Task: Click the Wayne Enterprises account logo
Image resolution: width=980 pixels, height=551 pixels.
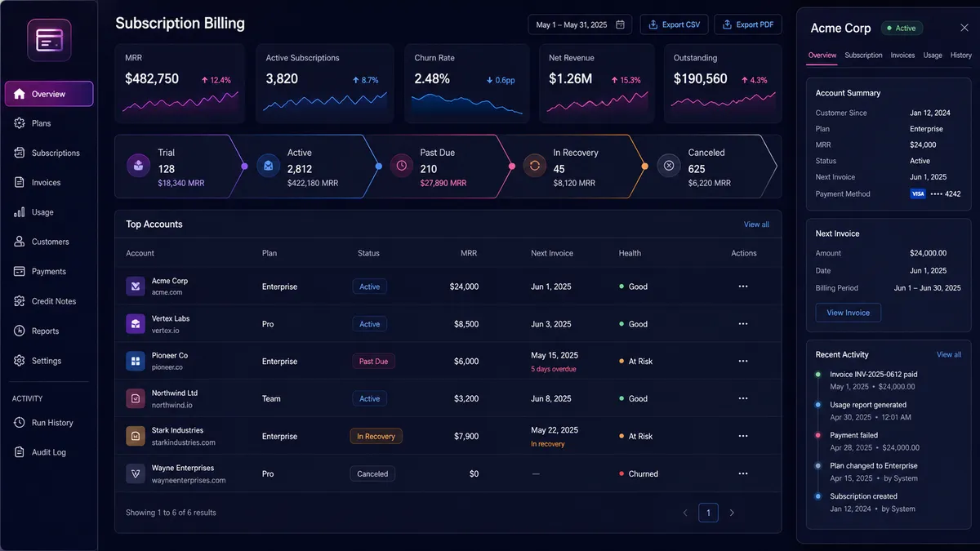Action: [136, 474]
